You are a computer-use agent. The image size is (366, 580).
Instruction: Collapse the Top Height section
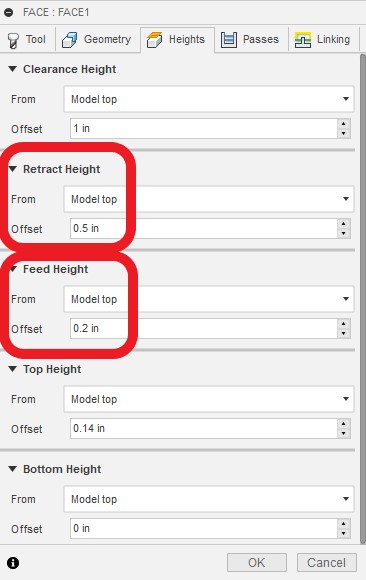coord(13,369)
